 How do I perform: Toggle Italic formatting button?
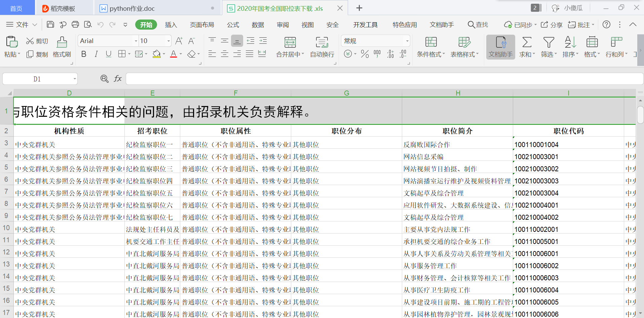click(x=96, y=54)
